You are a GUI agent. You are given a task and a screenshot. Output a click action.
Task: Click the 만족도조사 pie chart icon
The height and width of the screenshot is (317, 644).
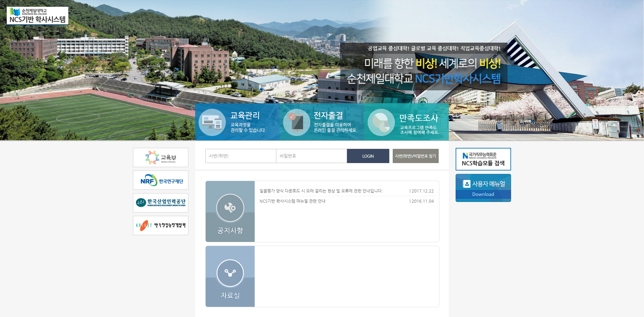tap(381, 122)
